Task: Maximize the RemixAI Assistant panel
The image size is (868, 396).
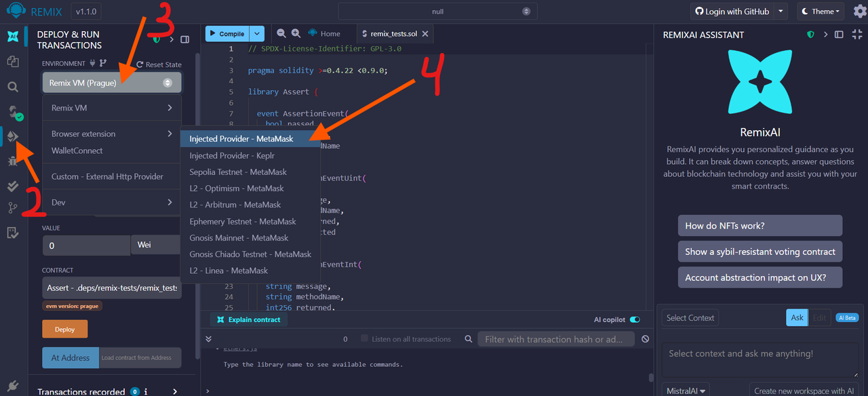Action: coord(857,35)
